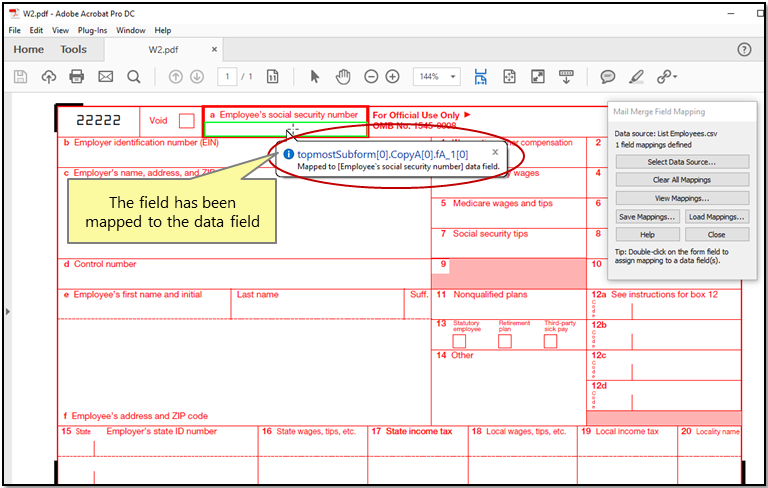
Task: Activate the arrow Selection tool
Action: tap(315, 77)
